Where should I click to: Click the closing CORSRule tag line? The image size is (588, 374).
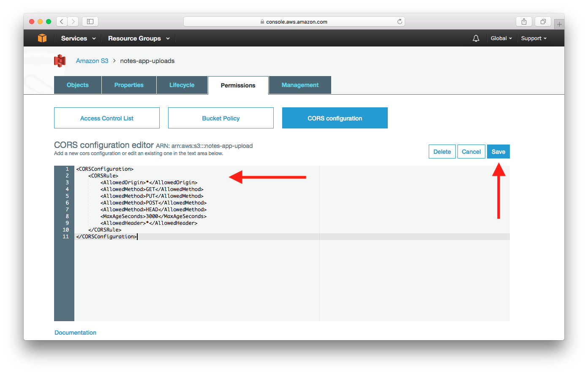105,230
